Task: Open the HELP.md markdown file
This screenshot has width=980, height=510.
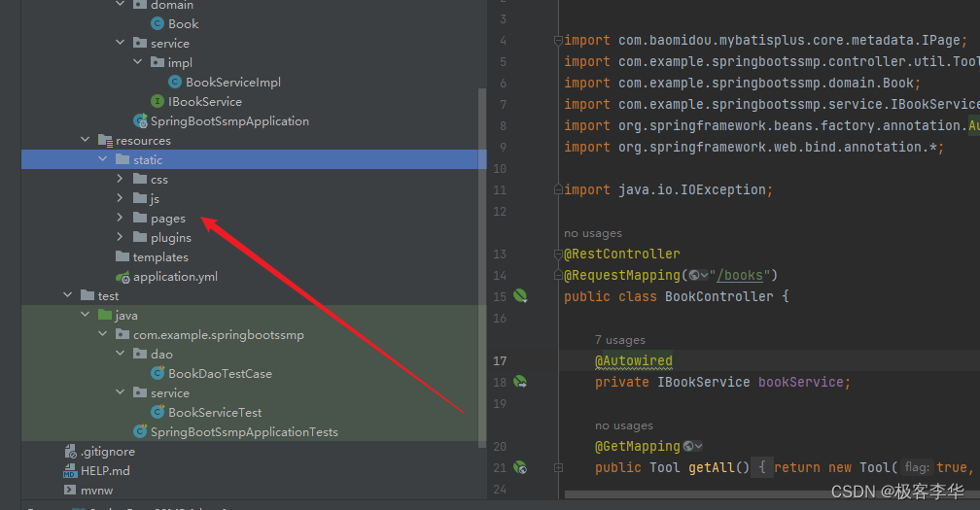Action: click(105, 471)
